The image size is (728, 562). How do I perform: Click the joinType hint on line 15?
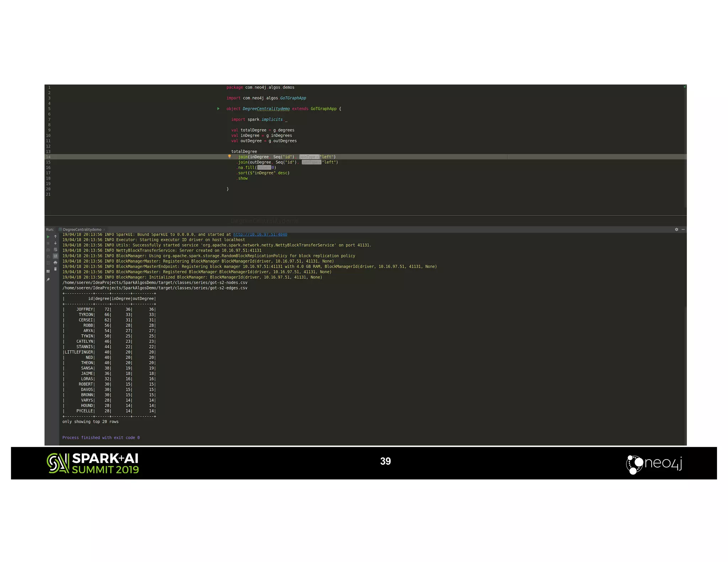pos(311,162)
